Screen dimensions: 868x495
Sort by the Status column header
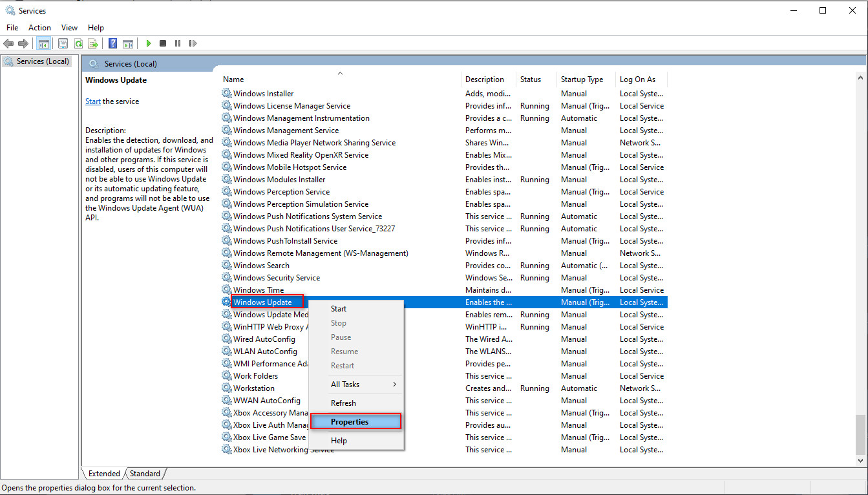(536, 79)
